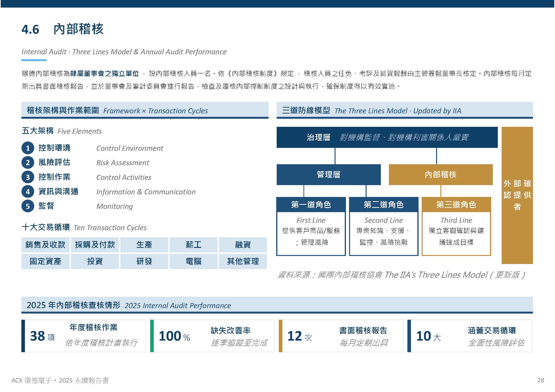The image size is (555, 392).
Task: Select the 融資 cycle cell
Action: pyautogui.click(x=243, y=245)
